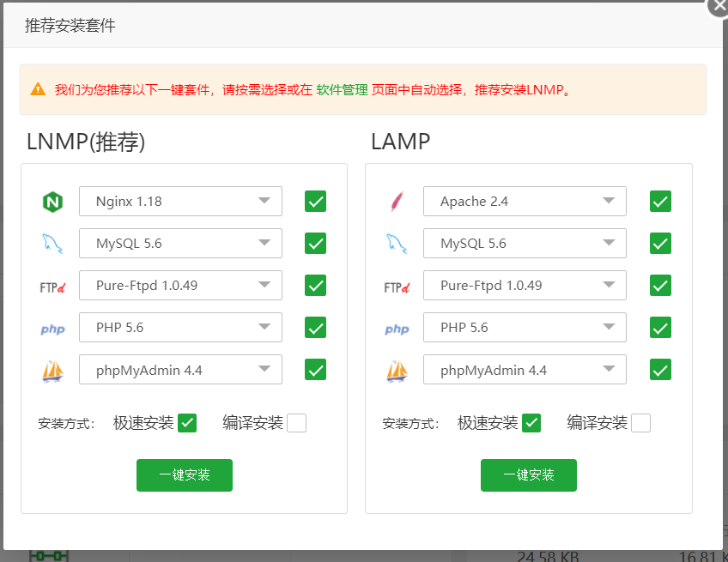Uncheck LAMP PHP 5.6 checkbox
This screenshot has height=562, width=728.
click(661, 328)
